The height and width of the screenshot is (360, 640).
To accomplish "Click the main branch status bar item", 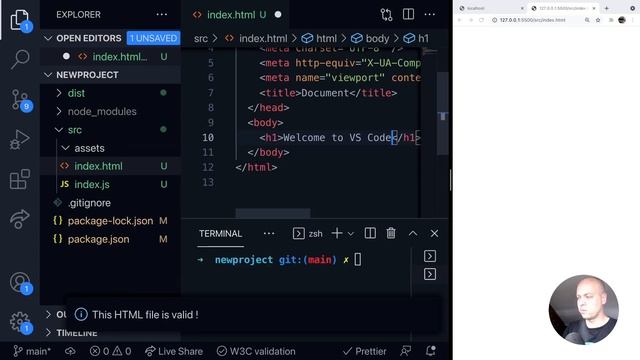I will pos(32,351).
